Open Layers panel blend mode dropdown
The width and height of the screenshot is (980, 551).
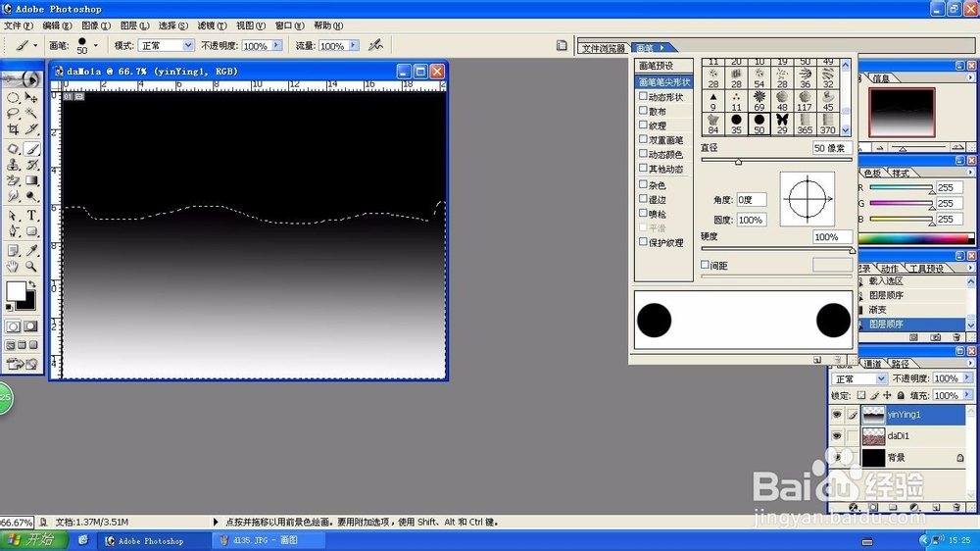(x=881, y=378)
